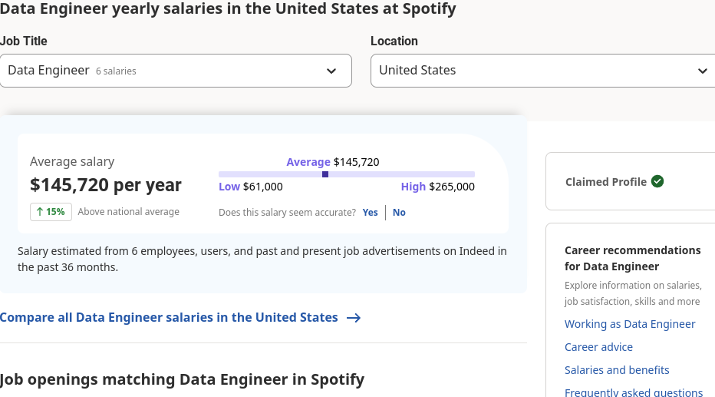
Task: Click the average marker on salary range bar
Action: (x=325, y=174)
